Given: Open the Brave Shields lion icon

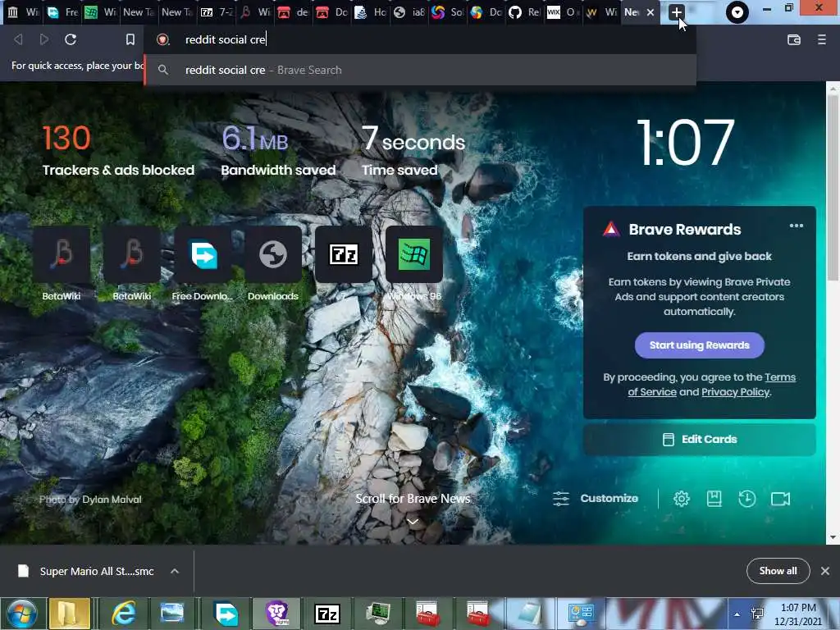Looking at the screenshot, I should pyautogui.click(x=163, y=39).
